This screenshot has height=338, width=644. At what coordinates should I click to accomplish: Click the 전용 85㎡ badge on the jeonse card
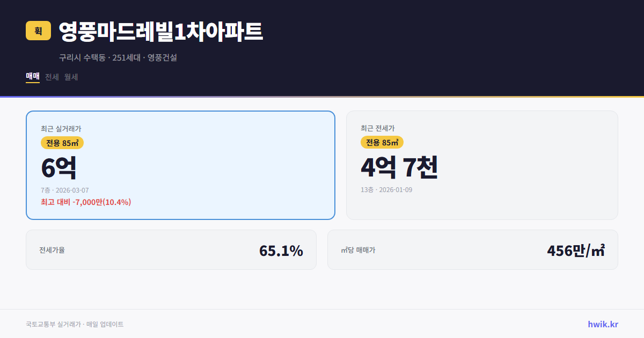tap(382, 143)
